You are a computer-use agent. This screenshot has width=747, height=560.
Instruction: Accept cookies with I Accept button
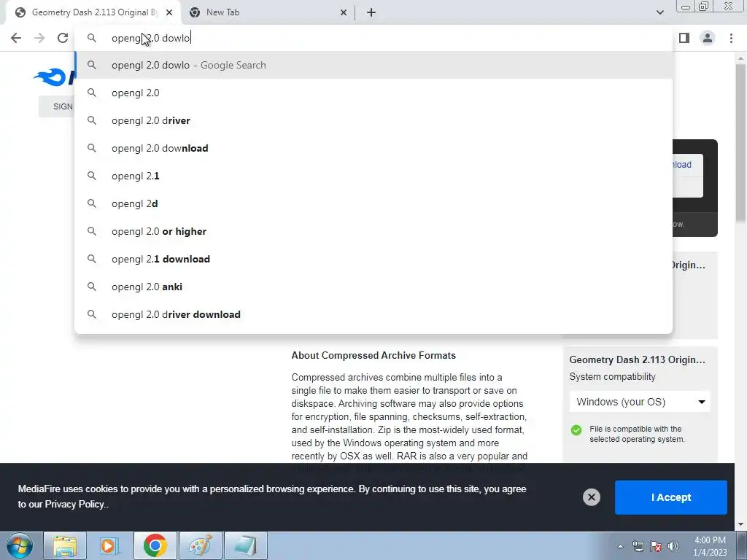671,497
